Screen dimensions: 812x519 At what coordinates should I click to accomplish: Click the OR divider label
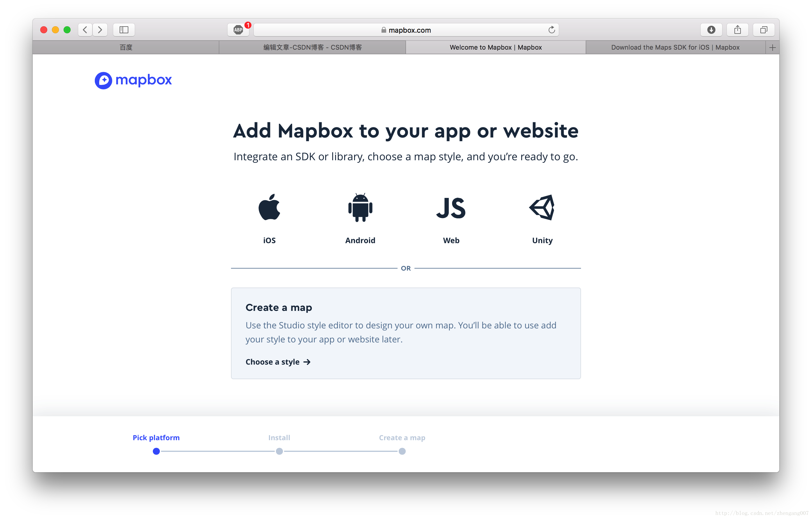click(406, 269)
